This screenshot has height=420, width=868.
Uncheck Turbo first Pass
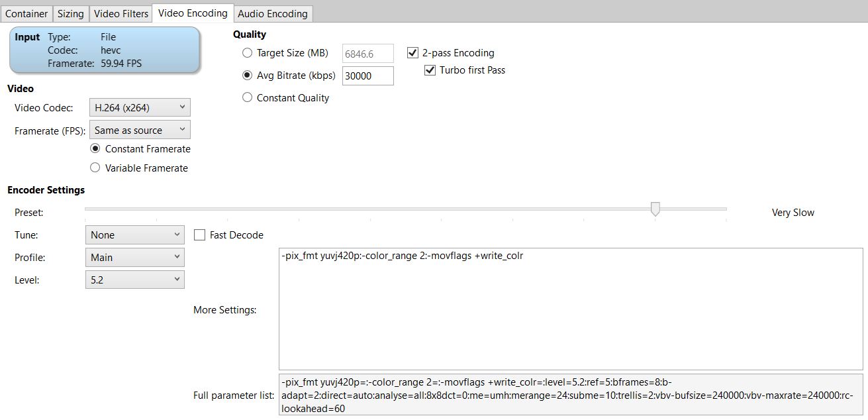430,70
